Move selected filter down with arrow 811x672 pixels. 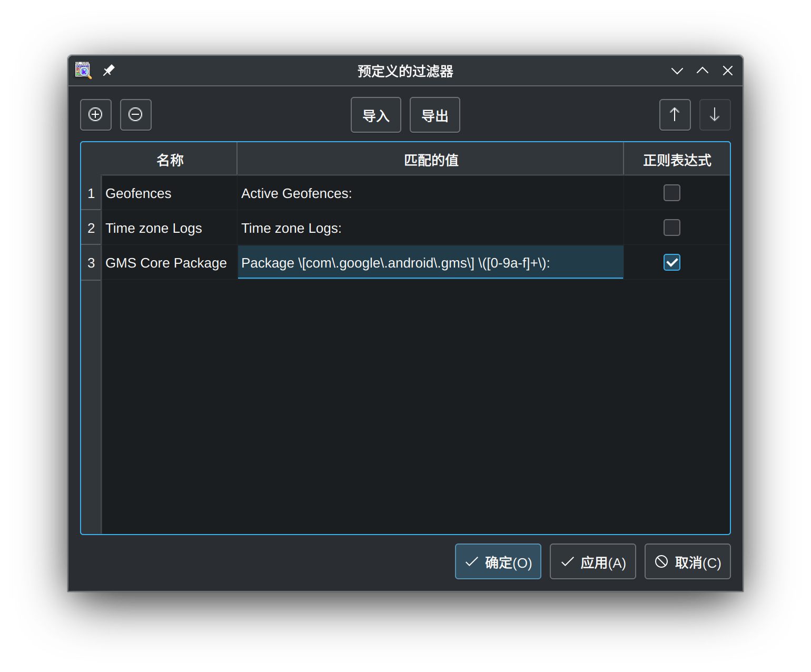pyautogui.click(x=715, y=115)
